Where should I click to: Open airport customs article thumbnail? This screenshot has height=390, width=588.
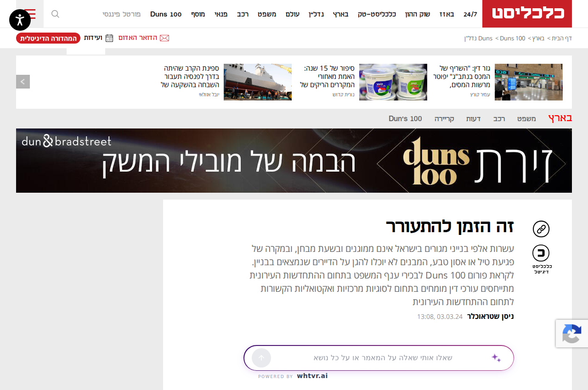point(529,82)
